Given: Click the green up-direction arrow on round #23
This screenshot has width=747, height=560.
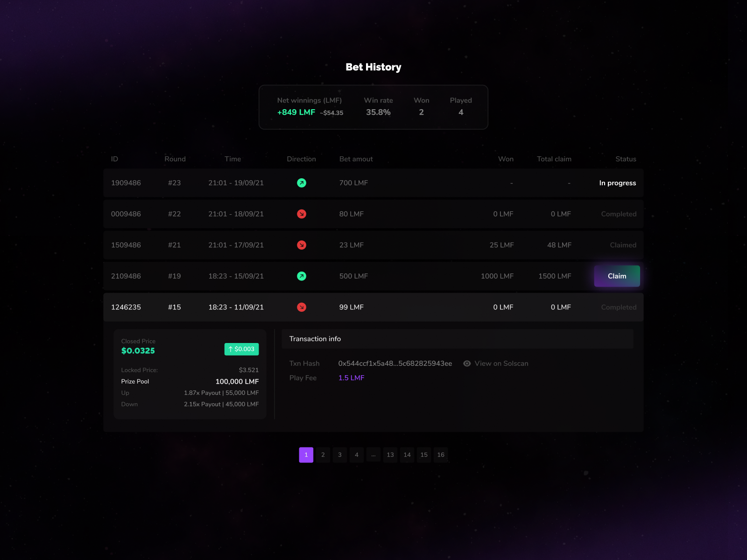Looking at the screenshot, I should (302, 183).
